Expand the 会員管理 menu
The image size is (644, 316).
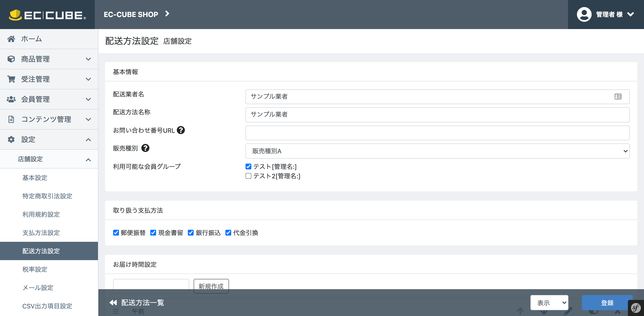pyautogui.click(x=49, y=99)
